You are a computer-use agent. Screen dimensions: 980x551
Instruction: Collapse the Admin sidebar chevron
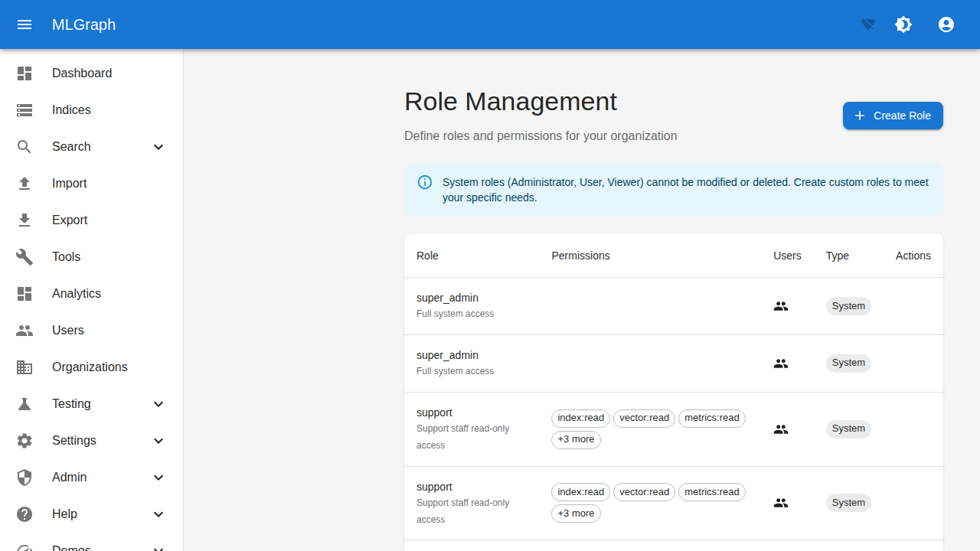(x=158, y=477)
